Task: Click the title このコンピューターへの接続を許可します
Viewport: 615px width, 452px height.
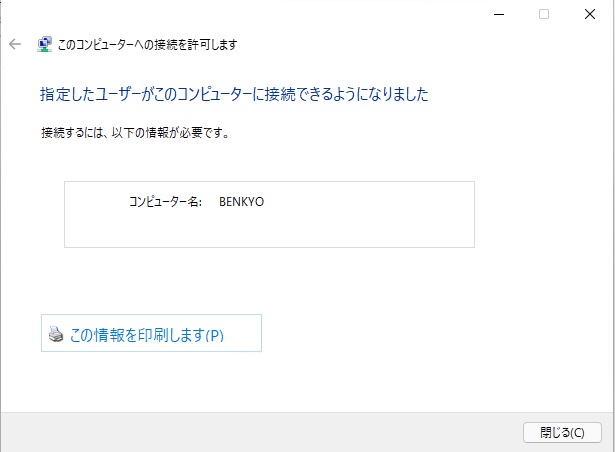Action: point(147,45)
